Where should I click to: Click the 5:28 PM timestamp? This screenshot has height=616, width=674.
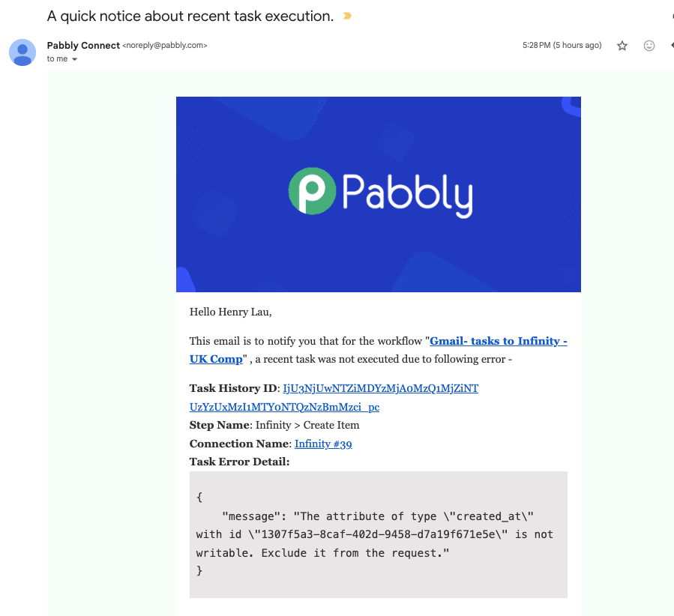[562, 45]
